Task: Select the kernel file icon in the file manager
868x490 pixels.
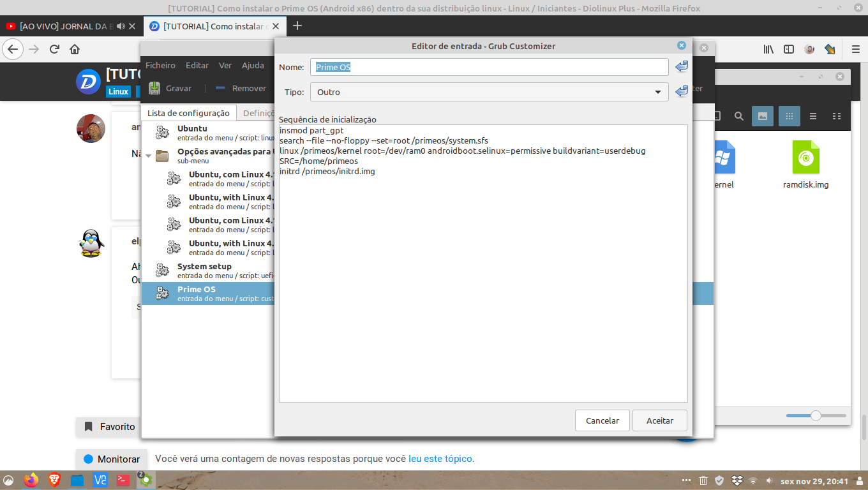Action: [x=724, y=158]
